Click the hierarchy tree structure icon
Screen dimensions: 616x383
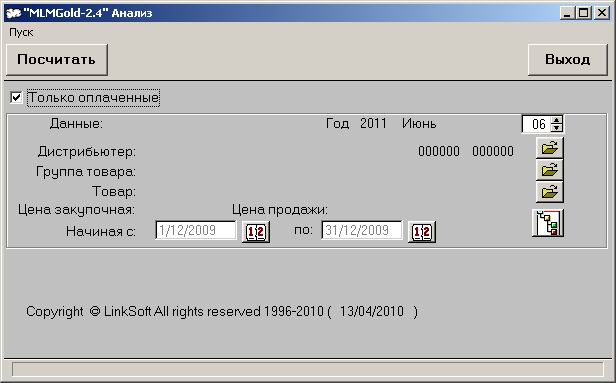point(548,223)
